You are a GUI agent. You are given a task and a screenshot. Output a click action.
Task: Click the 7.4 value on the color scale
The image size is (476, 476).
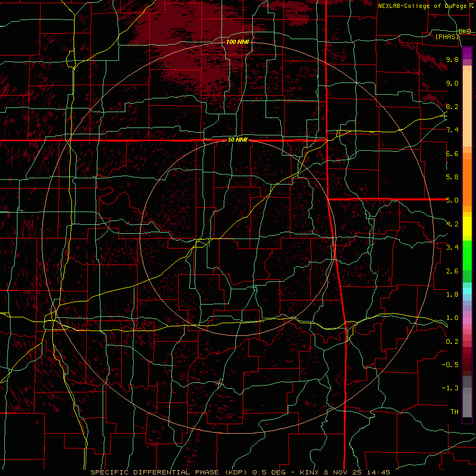452,130
